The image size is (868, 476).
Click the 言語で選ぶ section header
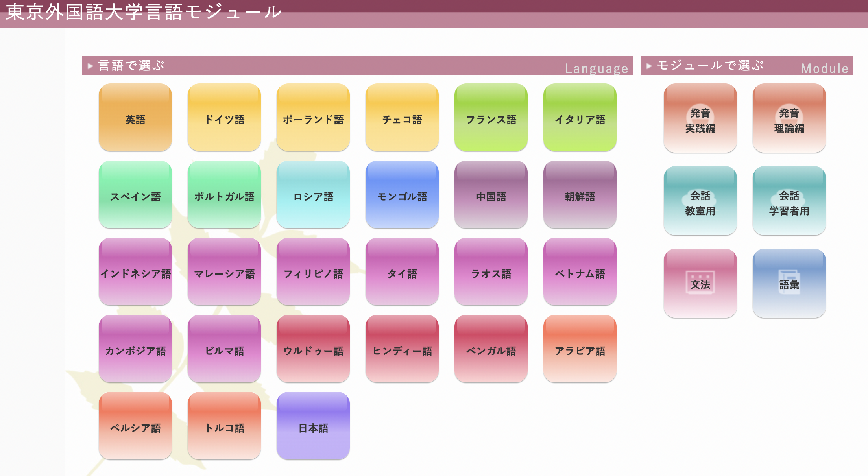click(358, 65)
